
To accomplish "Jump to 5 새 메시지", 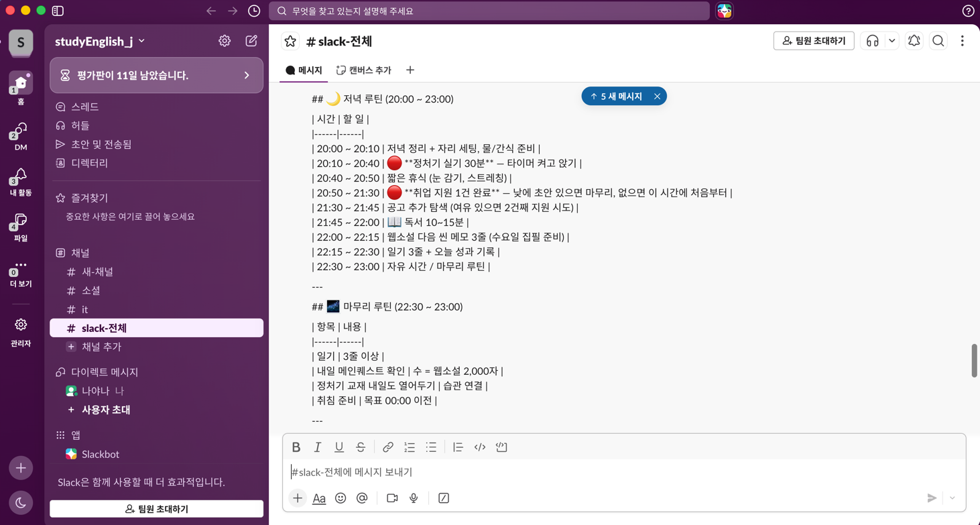I will pyautogui.click(x=616, y=97).
